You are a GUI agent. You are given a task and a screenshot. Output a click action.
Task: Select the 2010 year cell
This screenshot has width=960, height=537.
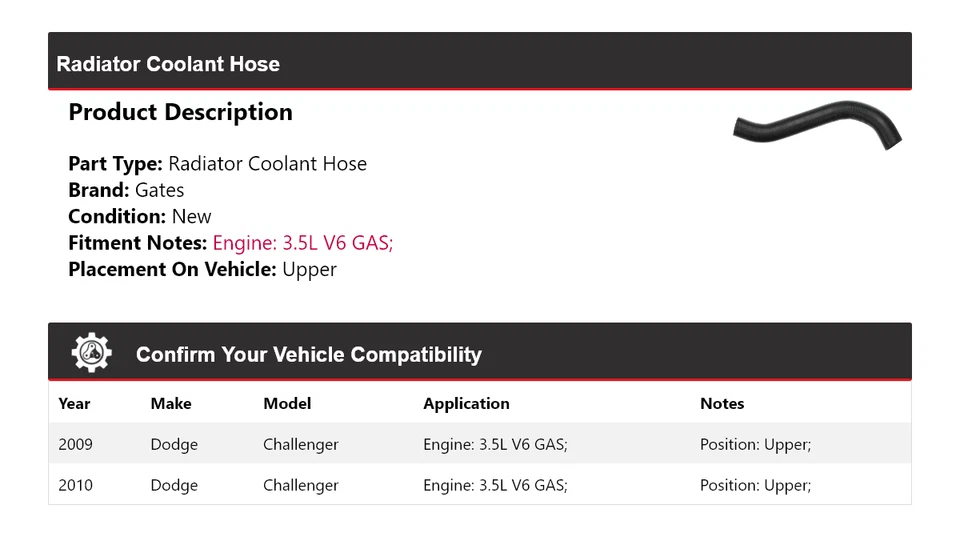click(75, 485)
